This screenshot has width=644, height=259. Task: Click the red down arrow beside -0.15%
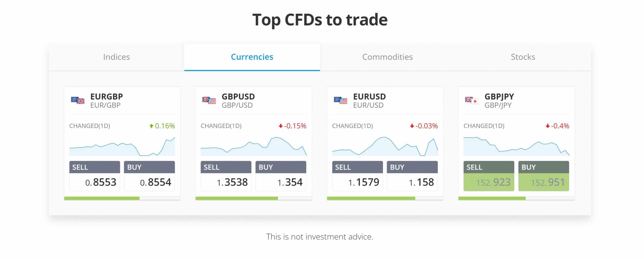[281, 126]
